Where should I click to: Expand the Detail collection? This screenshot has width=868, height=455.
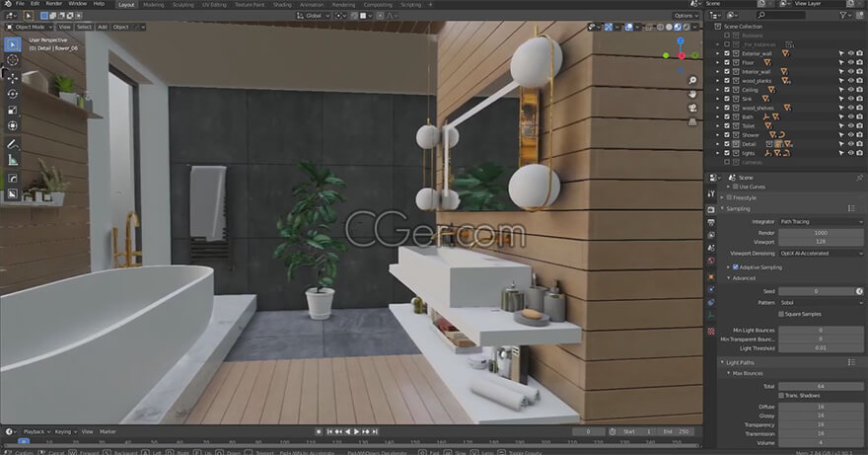tap(718, 144)
